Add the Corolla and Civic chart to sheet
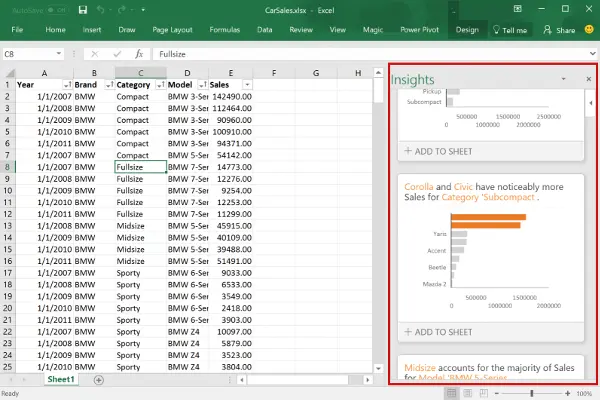 [440, 332]
